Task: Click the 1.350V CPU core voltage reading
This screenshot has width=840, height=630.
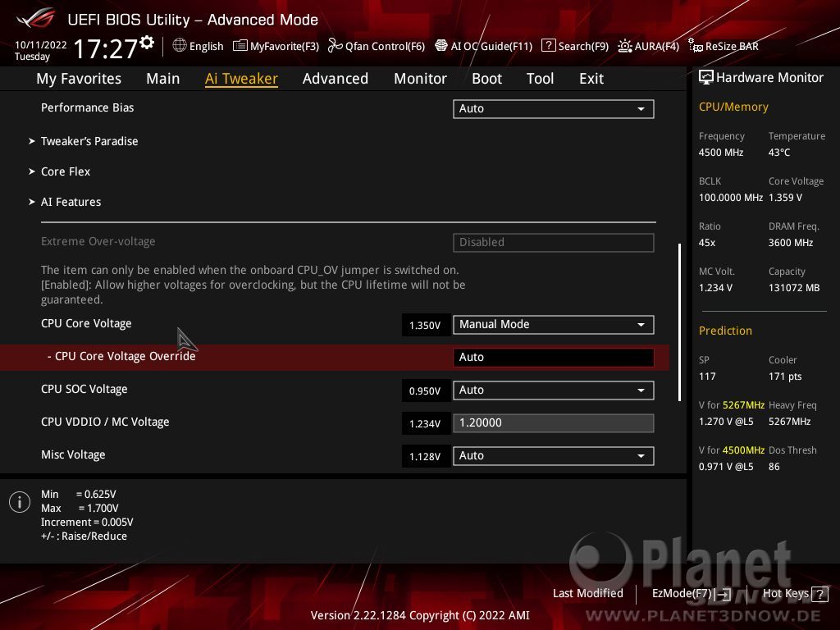Action: coord(425,325)
